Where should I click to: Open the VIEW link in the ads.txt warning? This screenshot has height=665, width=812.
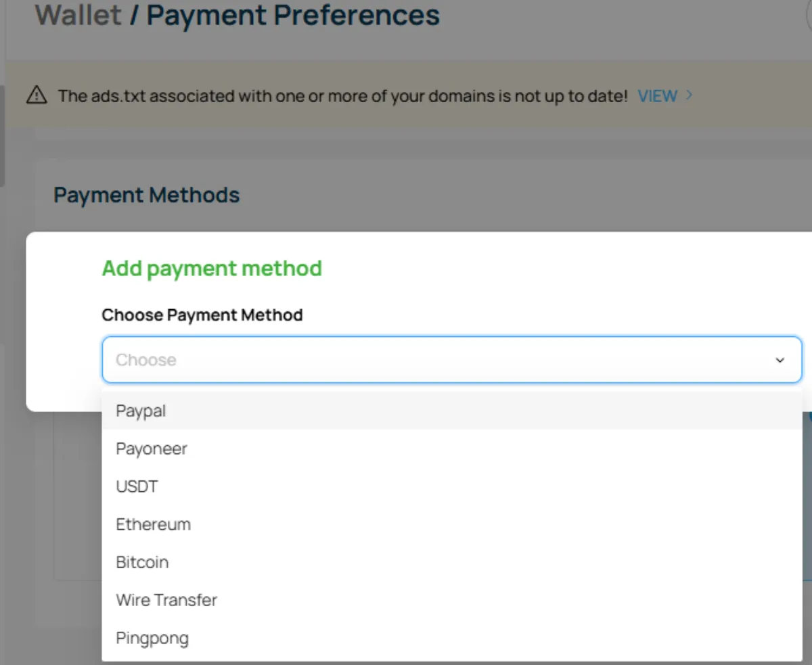[657, 95]
